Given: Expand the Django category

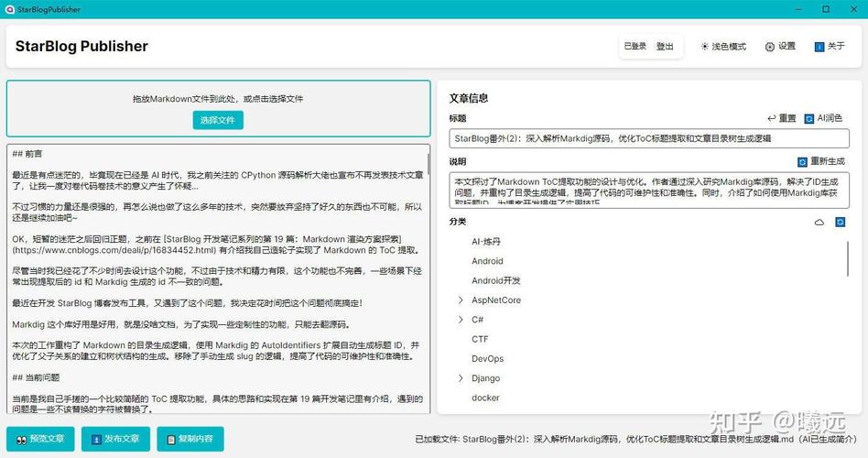Looking at the screenshot, I should pos(461,377).
